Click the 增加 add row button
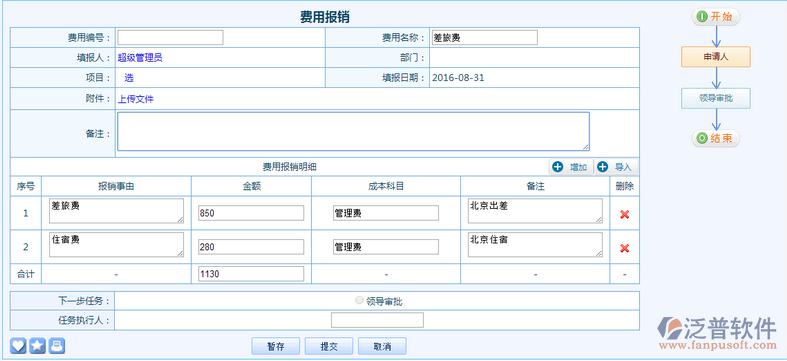This screenshot has width=787, height=361. pyautogui.click(x=571, y=167)
